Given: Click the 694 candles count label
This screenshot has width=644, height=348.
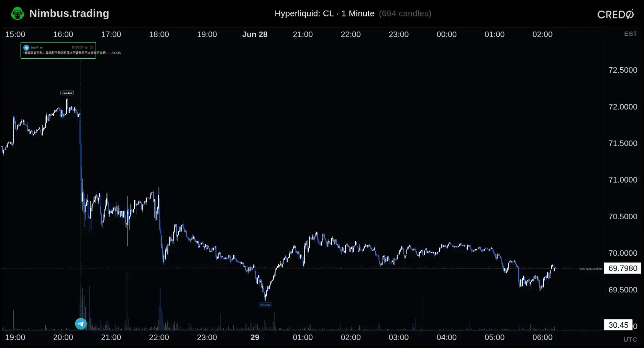Looking at the screenshot, I should (405, 13).
